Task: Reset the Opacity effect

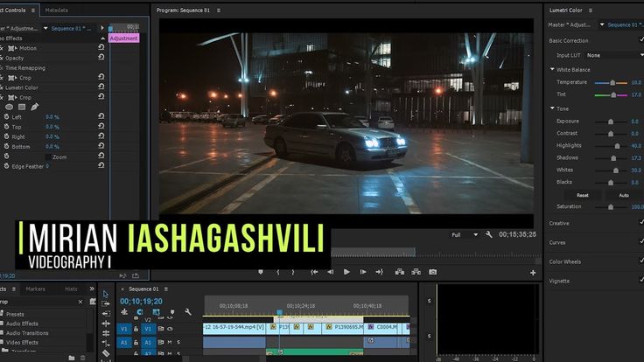Action: tap(101, 57)
